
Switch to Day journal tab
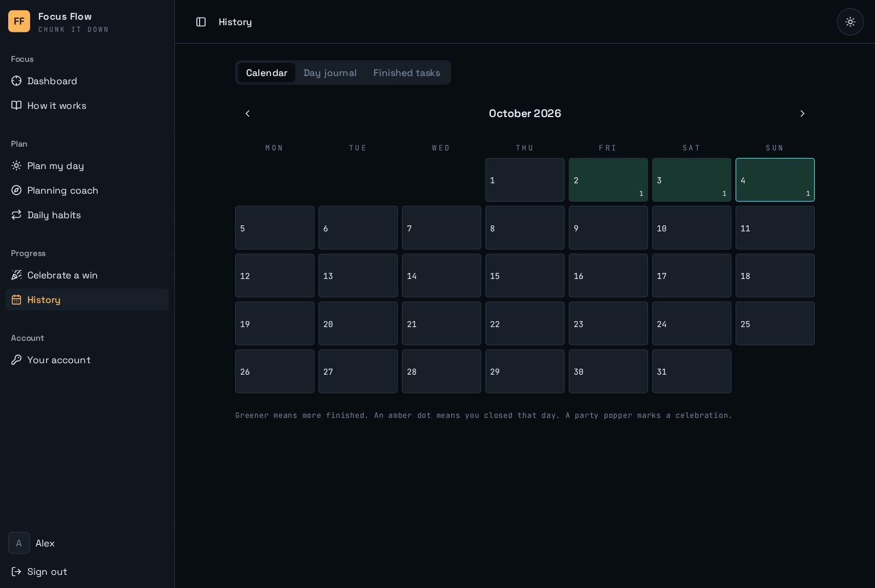tap(330, 73)
